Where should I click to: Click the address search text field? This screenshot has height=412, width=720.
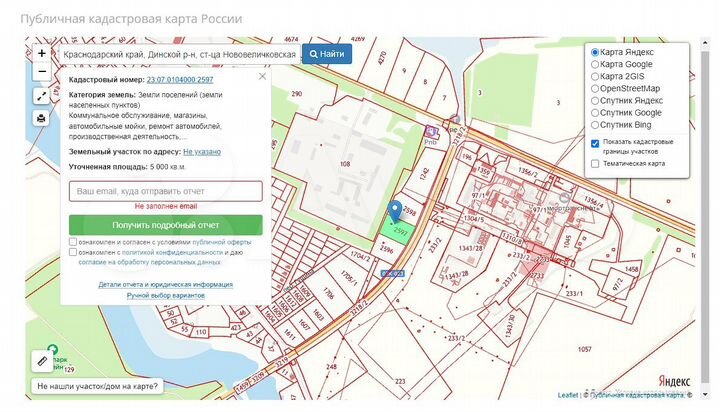point(178,53)
